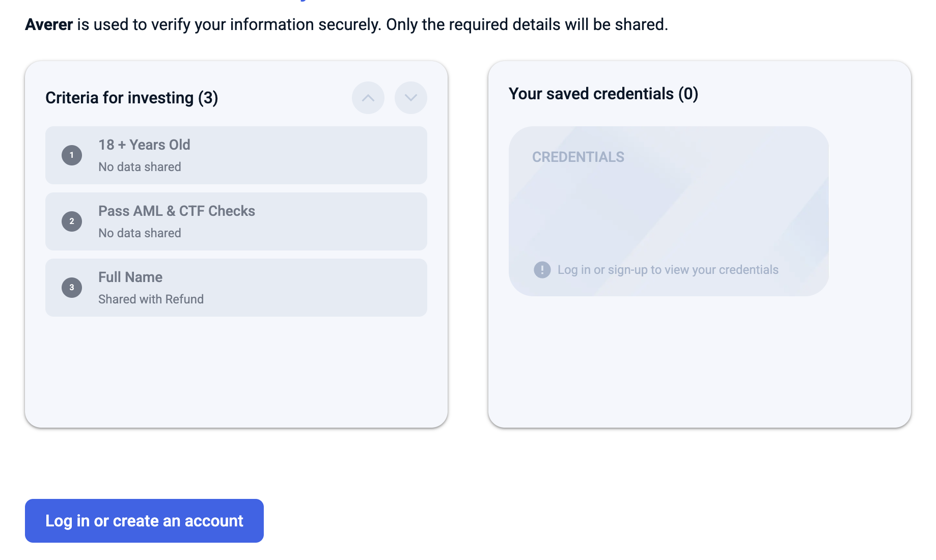Click the number 1 step badge
The height and width of the screenshot is (560, 936).
point(72,155)
